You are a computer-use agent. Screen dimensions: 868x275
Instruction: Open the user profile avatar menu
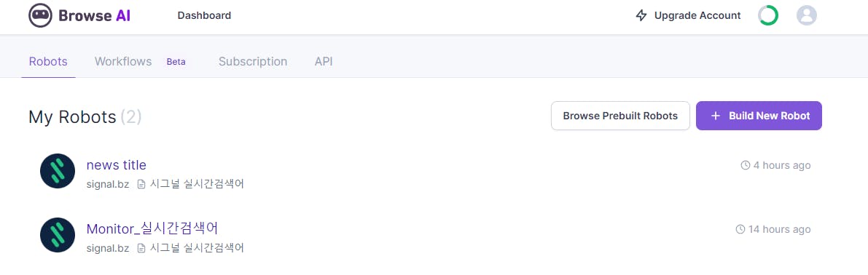pyautogui.click(x=807, y=15)
